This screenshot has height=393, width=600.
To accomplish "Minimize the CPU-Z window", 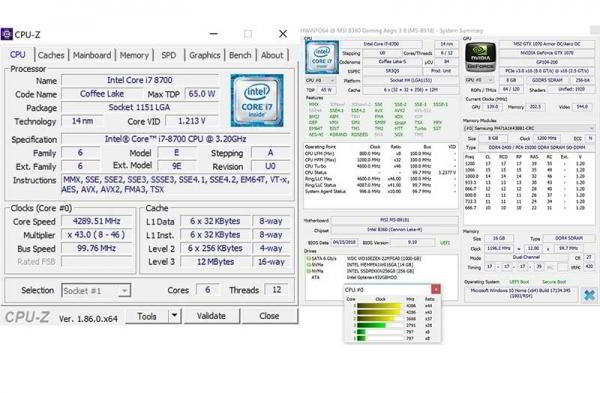I will point(214,34).
